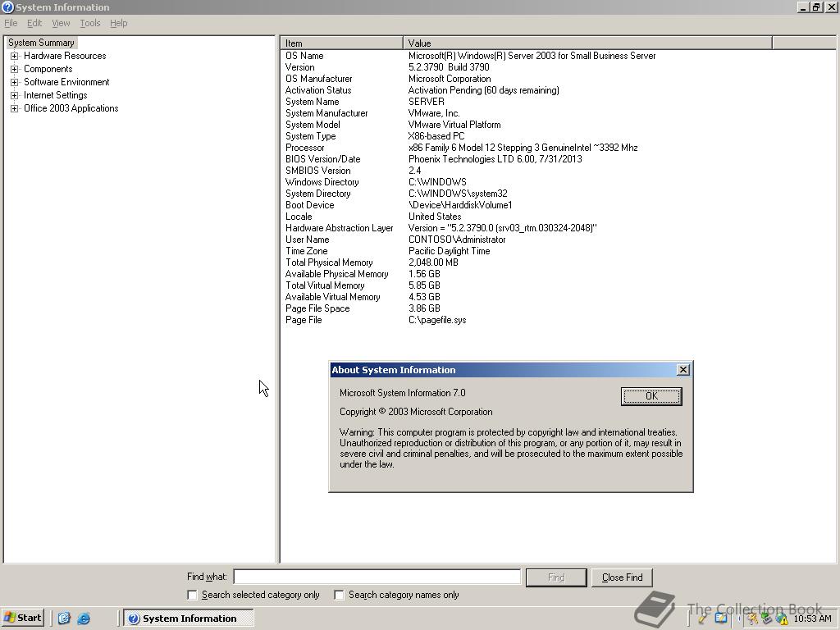Click the Item column header
This screenshot has width=840, height=630.
tap(341, 43)
